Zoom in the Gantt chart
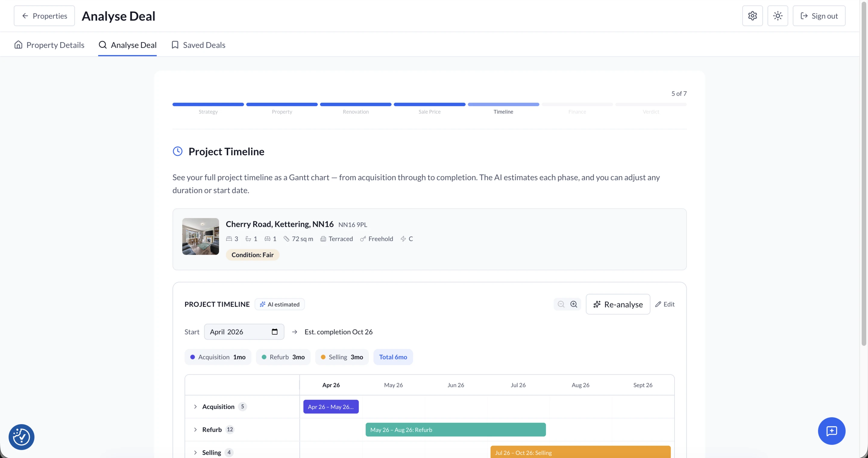The height and width of the screenshot is (458, 868). (x=574, y=304)
